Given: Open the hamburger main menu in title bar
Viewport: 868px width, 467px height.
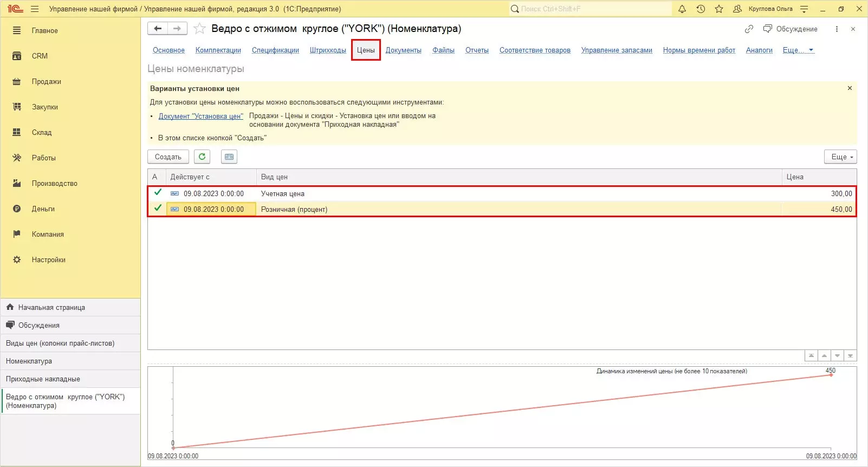Looking at the screenshot, I should tap(35, 9).
